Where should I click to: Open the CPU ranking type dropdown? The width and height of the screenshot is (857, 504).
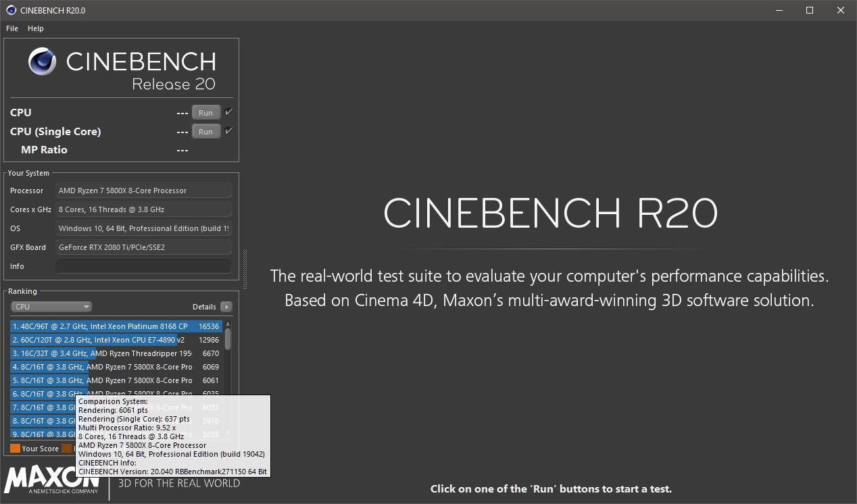51,307
